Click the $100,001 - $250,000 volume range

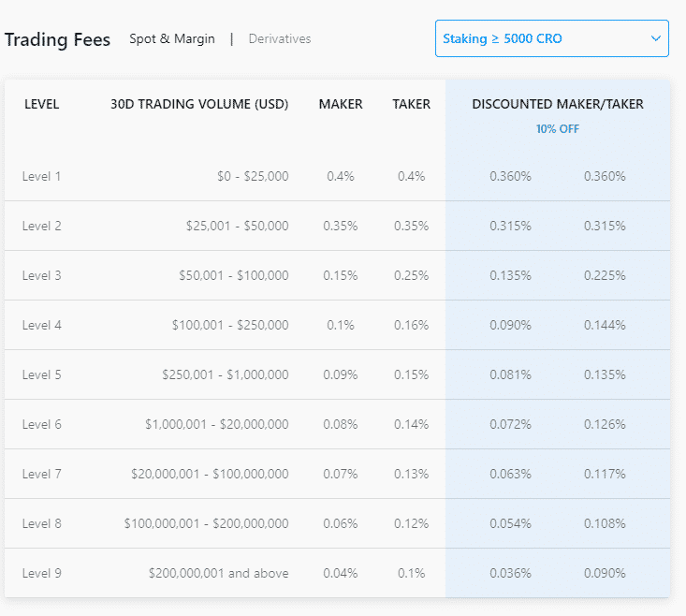tap(230, 325)
